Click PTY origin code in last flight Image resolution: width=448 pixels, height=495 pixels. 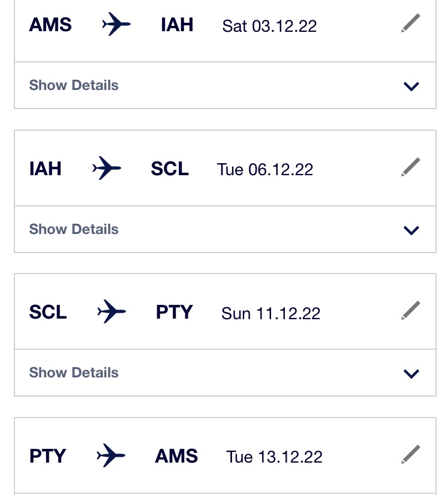tap(47, 456)
